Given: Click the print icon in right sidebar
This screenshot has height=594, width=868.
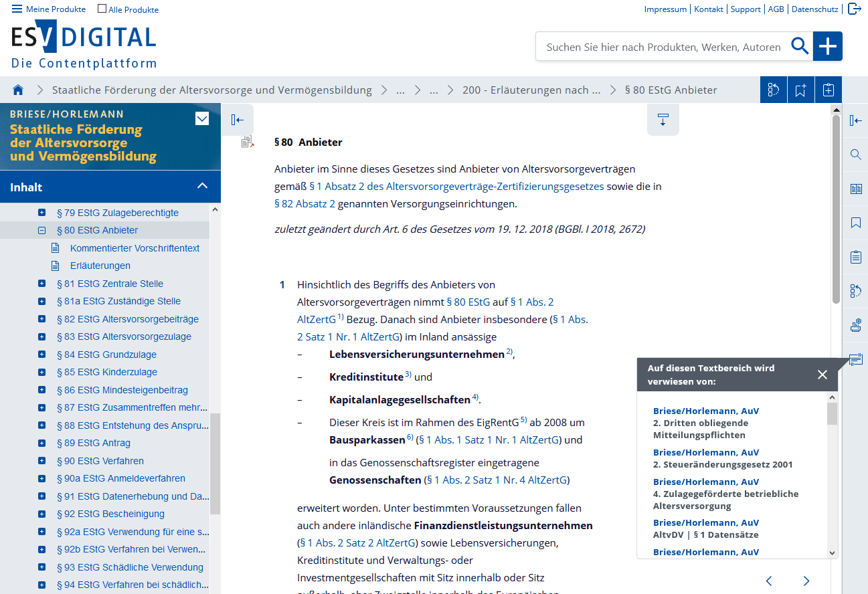Looking at the screenshot, I should point(855,326).
